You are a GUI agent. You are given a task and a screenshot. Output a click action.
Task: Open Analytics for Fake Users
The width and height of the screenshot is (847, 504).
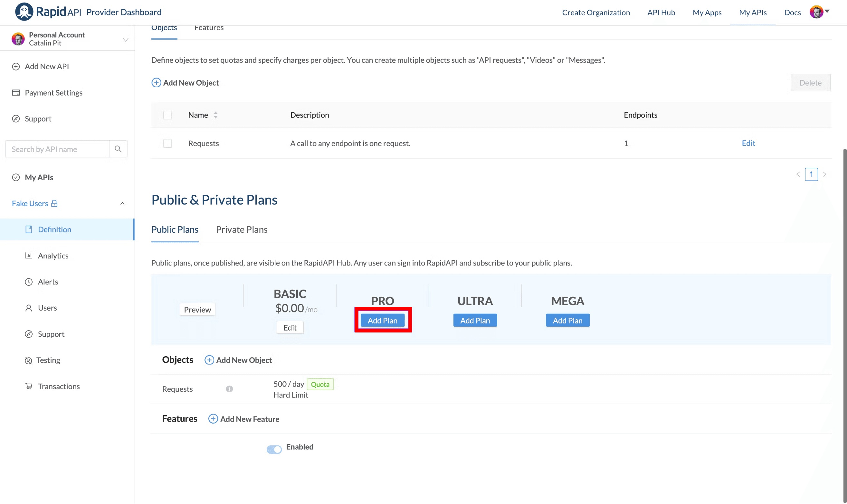(53, 256)
